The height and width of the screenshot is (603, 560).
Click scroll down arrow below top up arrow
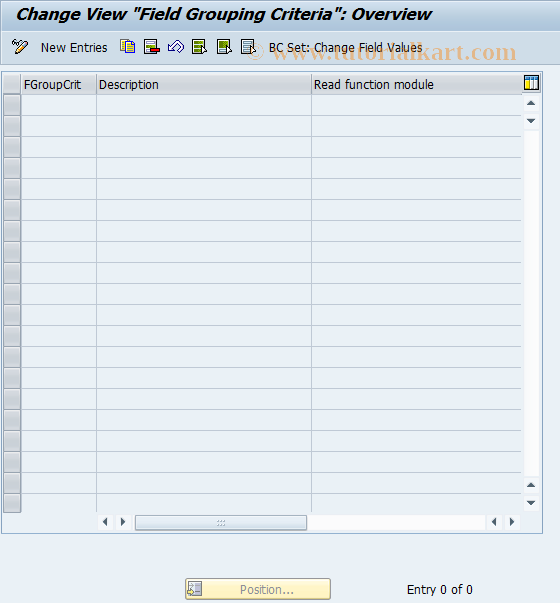coord(531,121)
